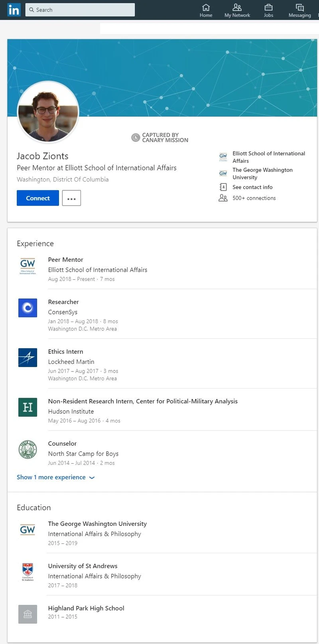
Task: Open the Counselor position title
Action: click(x=62, y=444)
